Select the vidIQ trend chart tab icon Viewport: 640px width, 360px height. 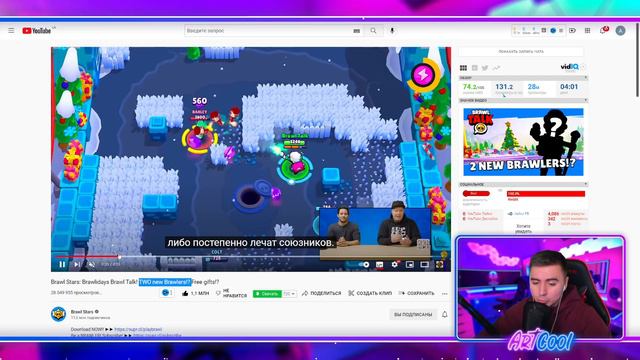coord(496,68)
